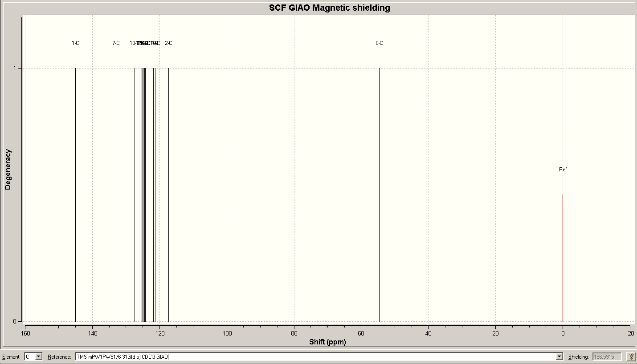This screenshot has height=364, width=637.
Task: Select the 2-C peak label
Action: (x=168, y=43)
